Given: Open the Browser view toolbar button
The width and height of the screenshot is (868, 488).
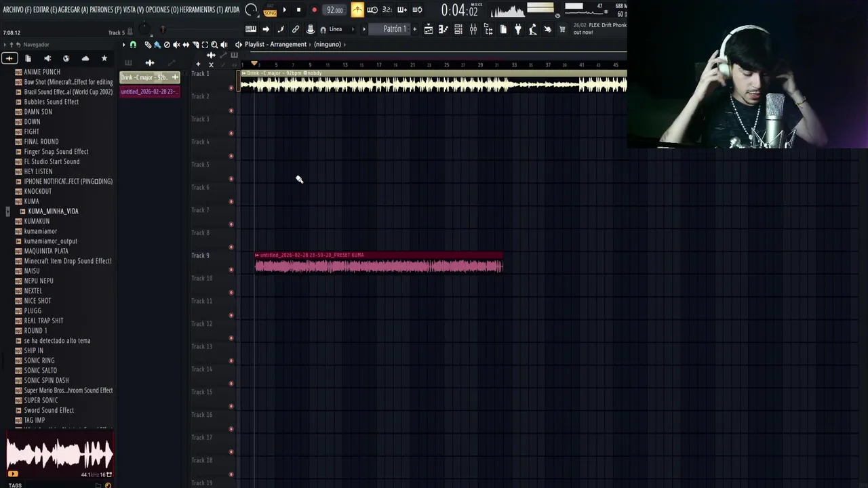Looking at the screenshot, I should pyautogui.click(x=488, y=29).
